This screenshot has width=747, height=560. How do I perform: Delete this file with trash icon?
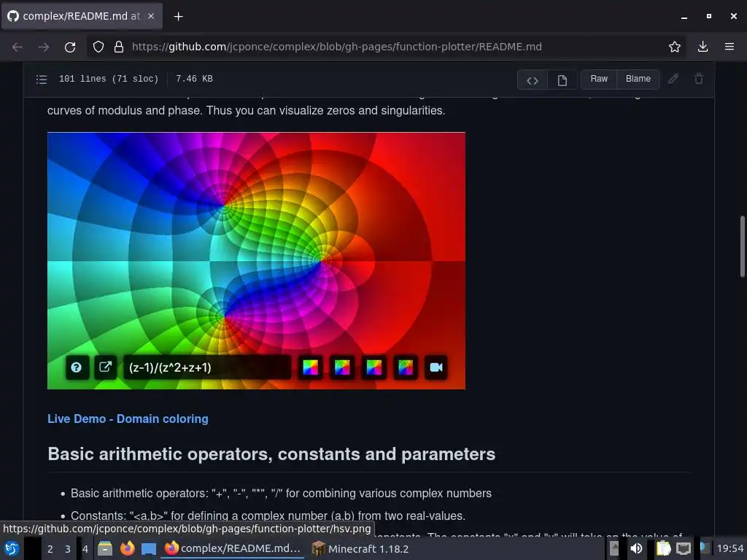tap(698, 79)
